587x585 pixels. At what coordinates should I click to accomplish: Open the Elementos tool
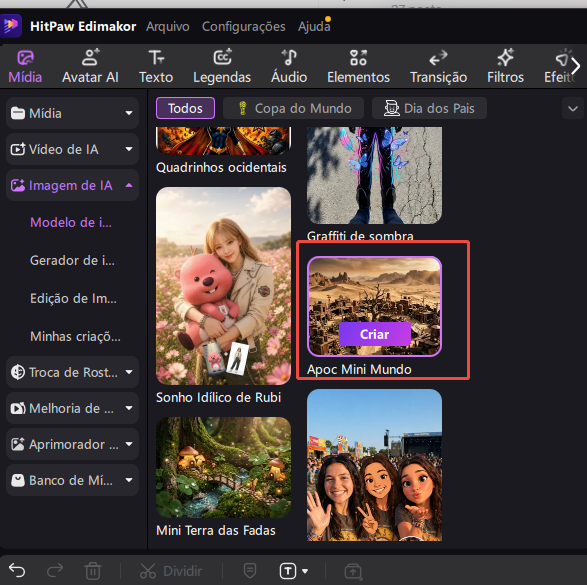[358, 67]
